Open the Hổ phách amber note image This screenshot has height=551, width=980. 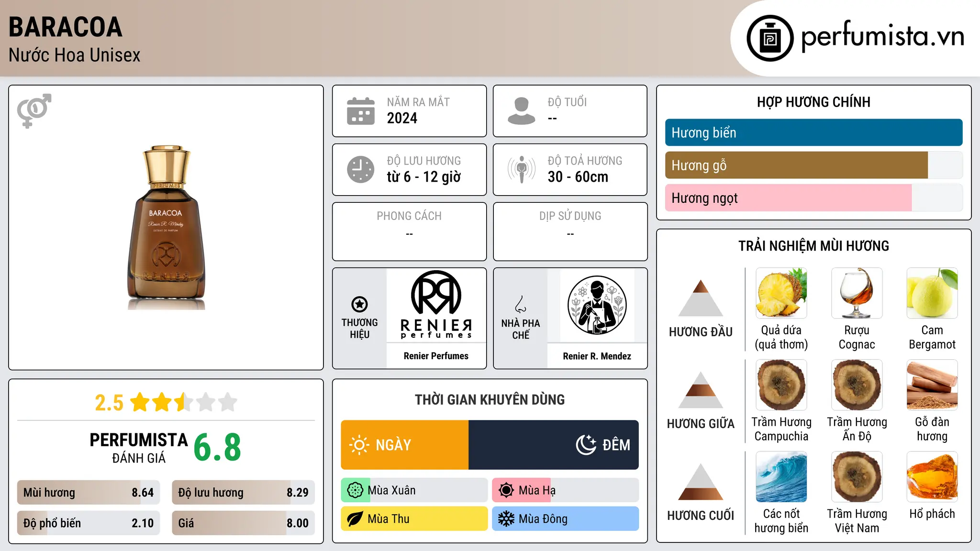[x=932, y=477]
